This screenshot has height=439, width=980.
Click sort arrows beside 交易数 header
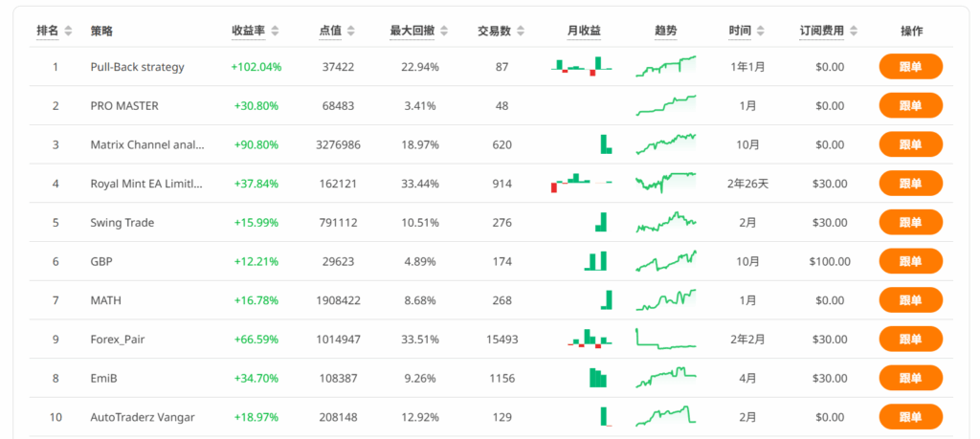pyautogui.click(x=521, y=31)
